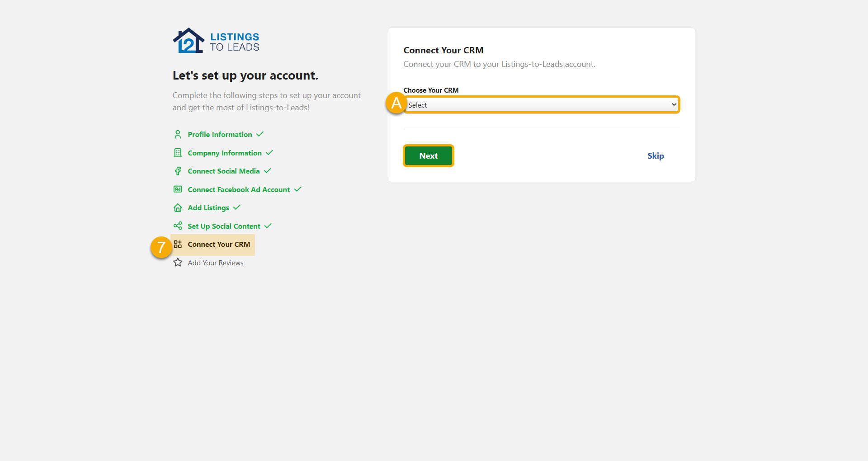This screenshot has width=868, height=461.
Task: Go to the Add Your Reviews step
Action: tap(215, 263)
